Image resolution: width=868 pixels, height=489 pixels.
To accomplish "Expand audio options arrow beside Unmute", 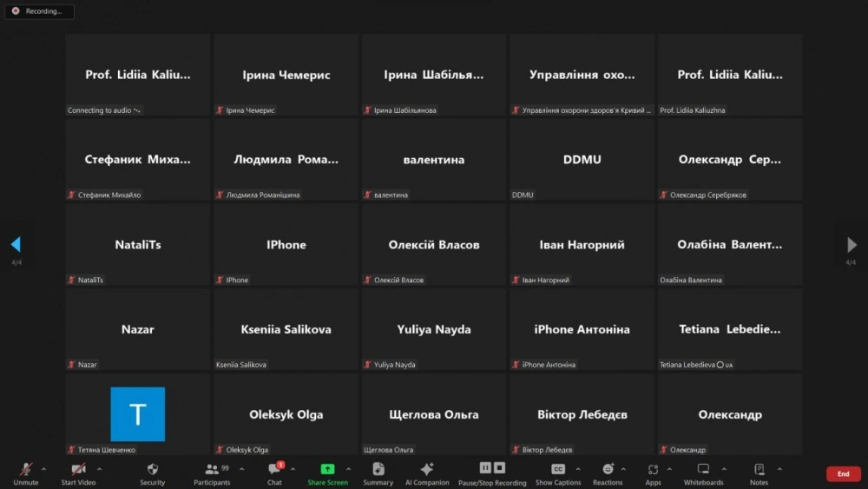I will click(x=43, y=469).
